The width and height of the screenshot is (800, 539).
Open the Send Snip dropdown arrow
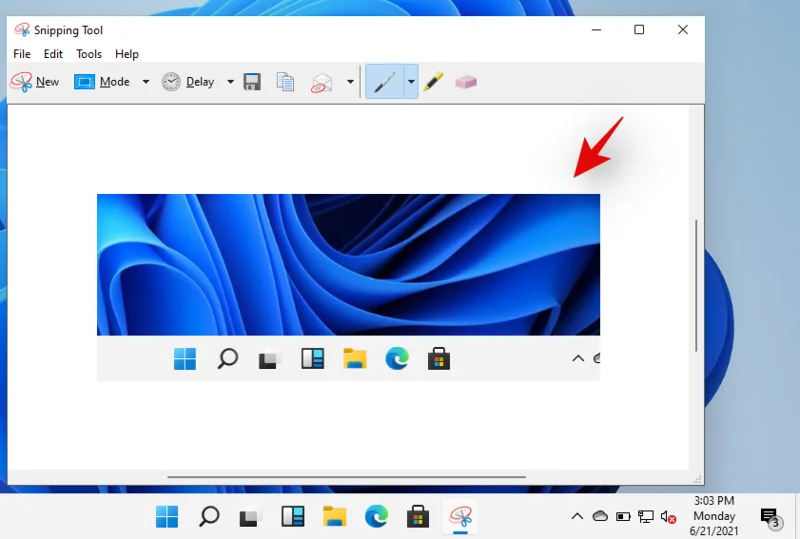[350, 82]
